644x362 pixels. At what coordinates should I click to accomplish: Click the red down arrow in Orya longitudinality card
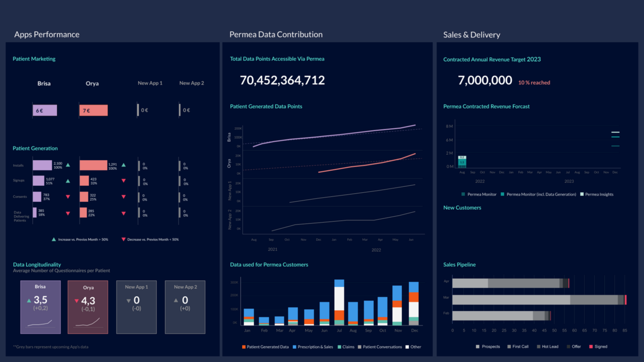tap(77, 301)
